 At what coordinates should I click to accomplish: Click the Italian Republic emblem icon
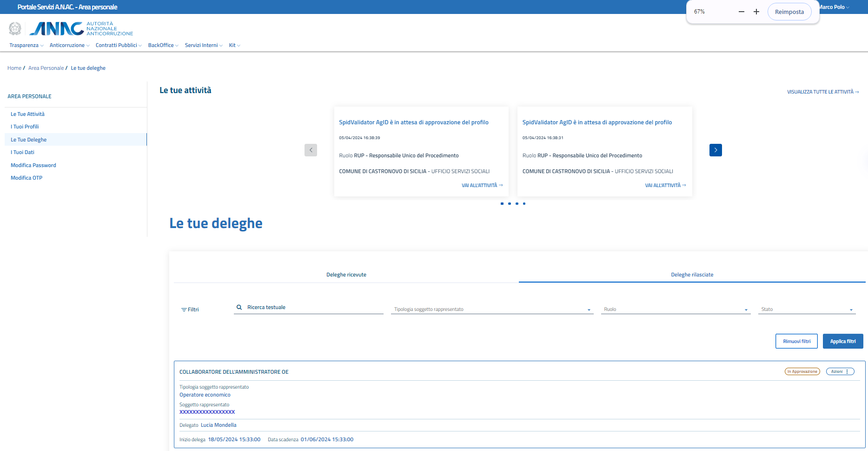pos(15,29)
